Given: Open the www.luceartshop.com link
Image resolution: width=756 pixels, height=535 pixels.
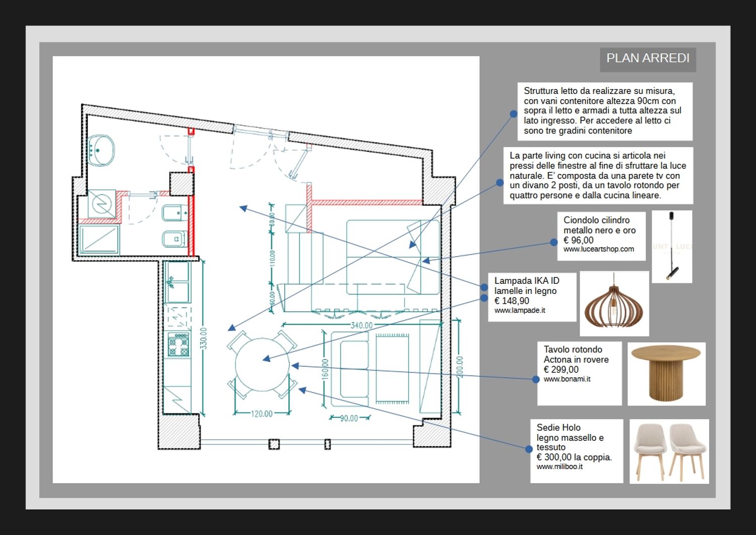Looking at the screenshot, I should pyautogui.click(x=598, y=249).
